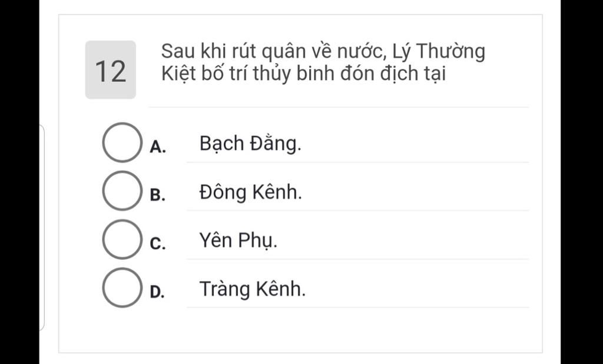Click the question line starting Kiệt bố trí
Screen dimensions: 603x364
tap(303, 74)
